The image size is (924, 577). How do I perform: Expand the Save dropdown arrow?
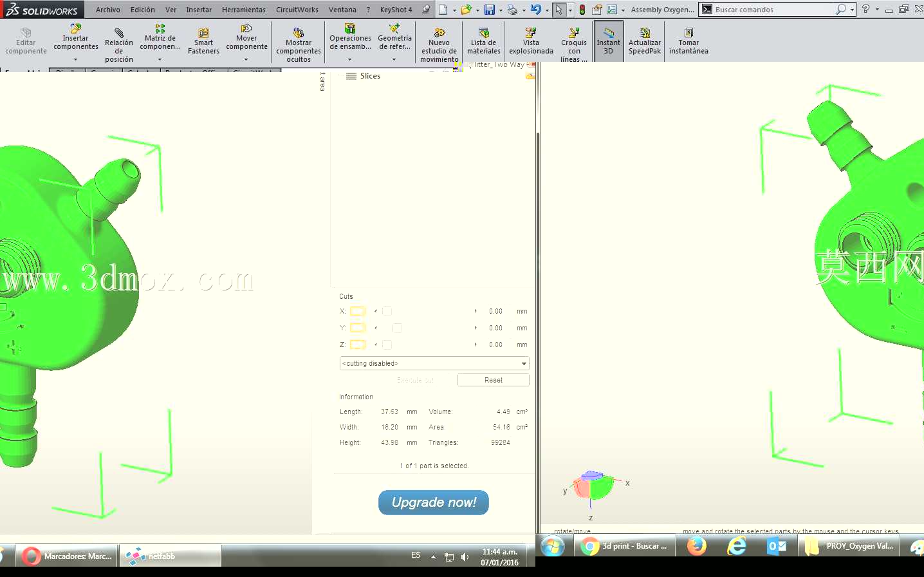pyautogui.click(x=501, y=10)
